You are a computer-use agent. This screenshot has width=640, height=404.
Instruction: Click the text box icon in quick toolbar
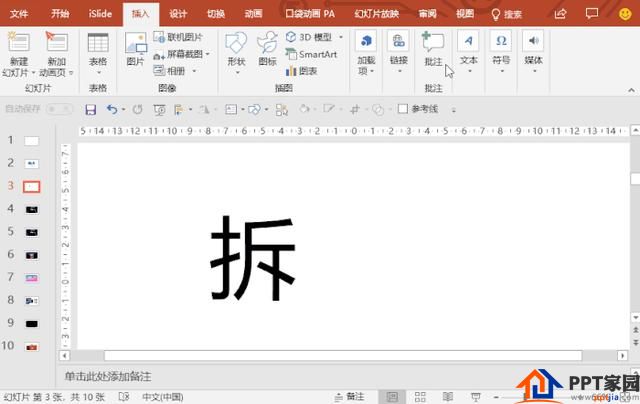[x=231, y=109]
